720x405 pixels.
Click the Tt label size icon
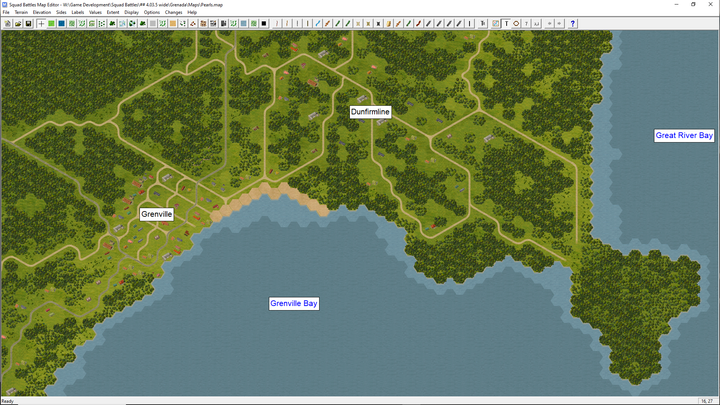483,23
